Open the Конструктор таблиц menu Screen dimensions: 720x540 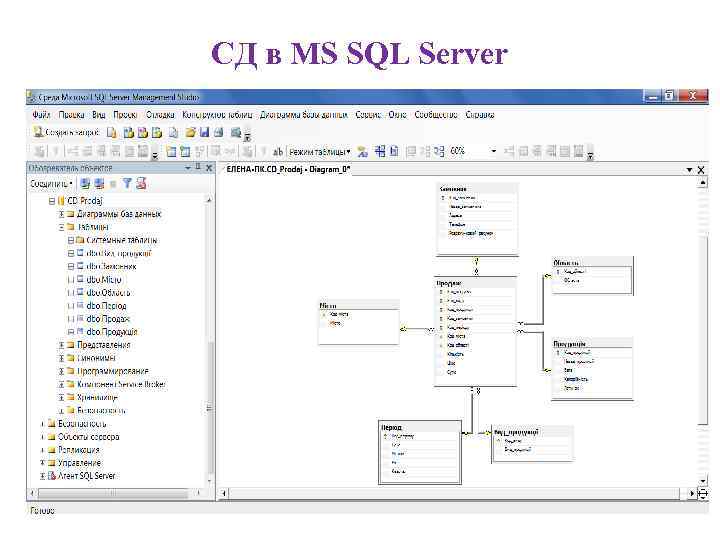pyautogui.click(x=217, y=115)
